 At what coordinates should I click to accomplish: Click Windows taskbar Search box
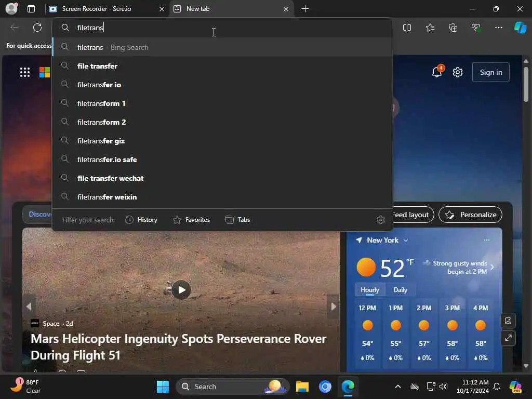point(233,387)
